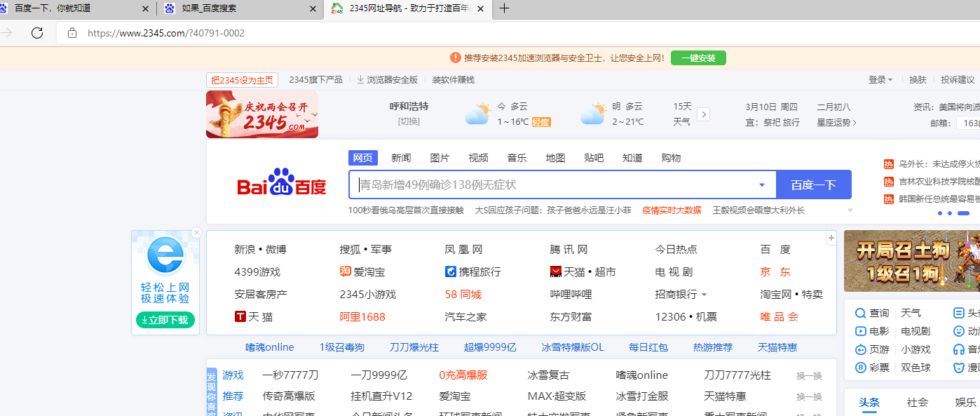This screenshot has height=416, width=980.
Task: Click 百度一下 search button
Action: pyautogui.click(x=814, y=184)
